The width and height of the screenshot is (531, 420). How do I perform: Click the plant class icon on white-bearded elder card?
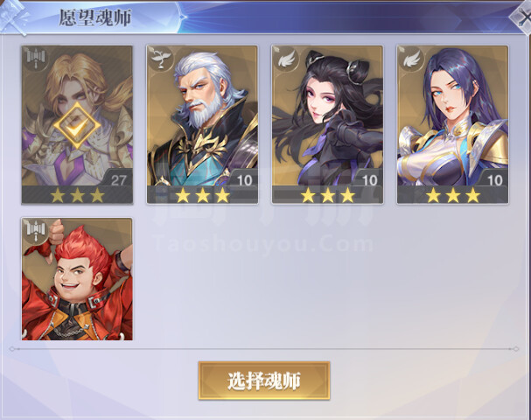tap(161, 59)
